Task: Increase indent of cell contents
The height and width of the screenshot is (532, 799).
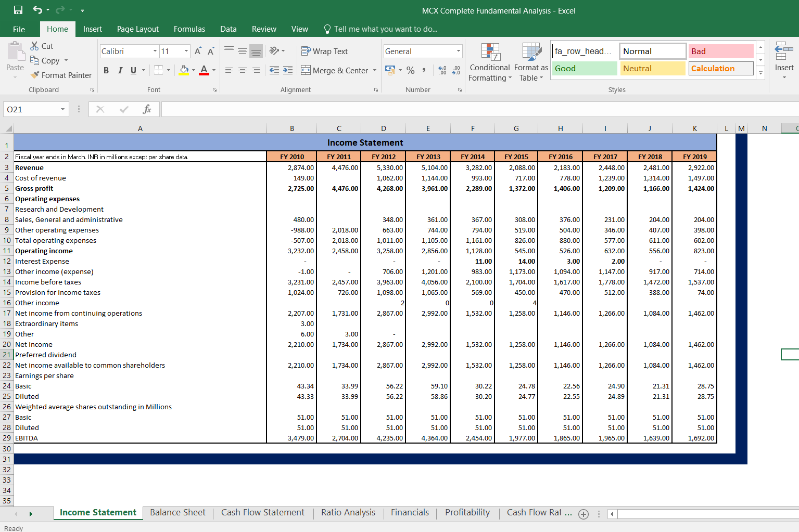Action: coord(287,70)
